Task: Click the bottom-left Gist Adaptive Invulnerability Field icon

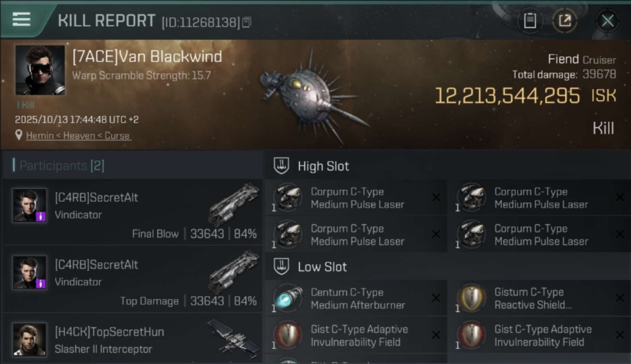Action: 288,335
